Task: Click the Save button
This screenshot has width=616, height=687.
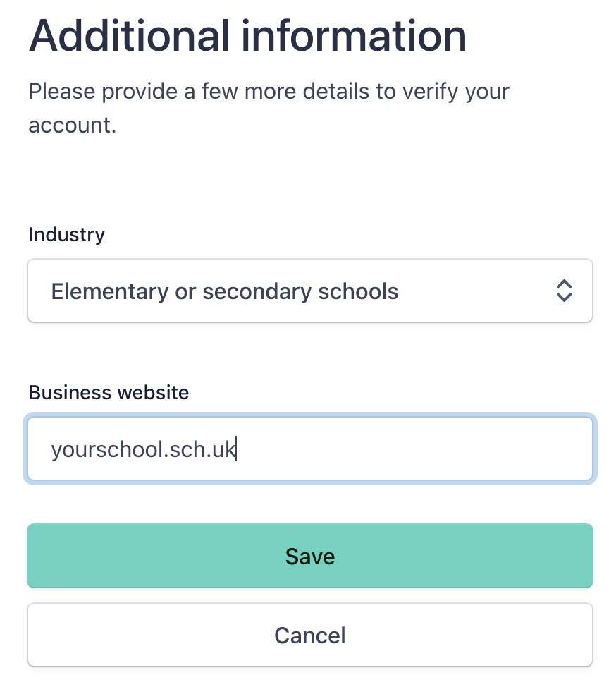Action: 310,556
